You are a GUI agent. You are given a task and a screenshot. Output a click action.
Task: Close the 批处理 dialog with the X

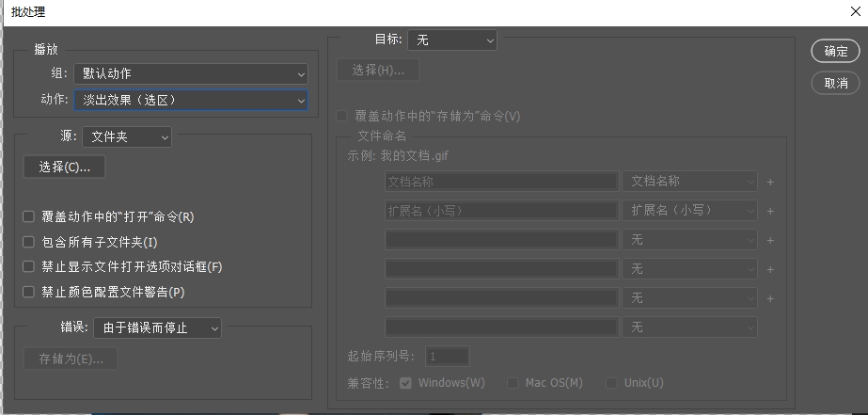854,11
